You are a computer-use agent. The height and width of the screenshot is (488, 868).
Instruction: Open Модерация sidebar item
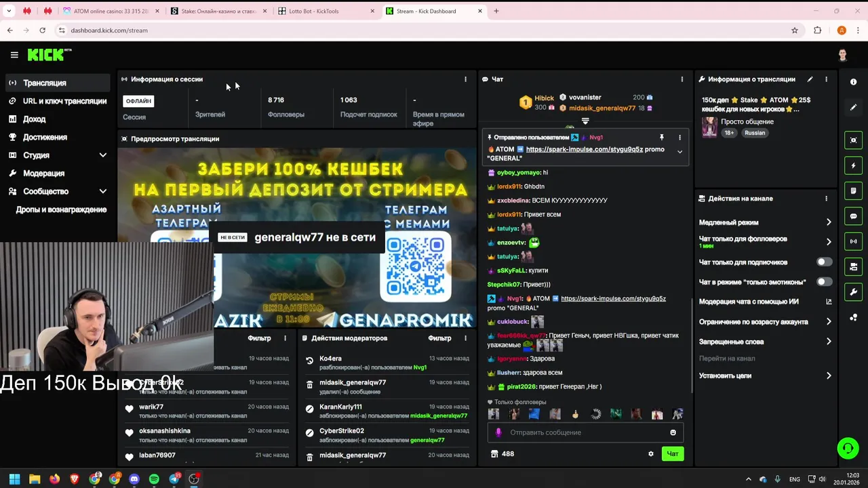pyautogui.click(x=58, y=174)
